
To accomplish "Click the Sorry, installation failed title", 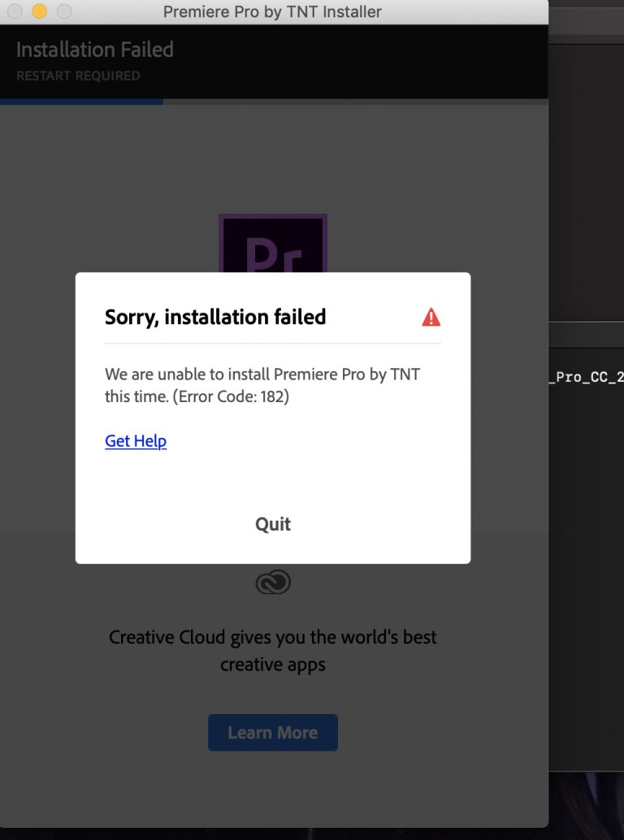I will click(215, 317).
